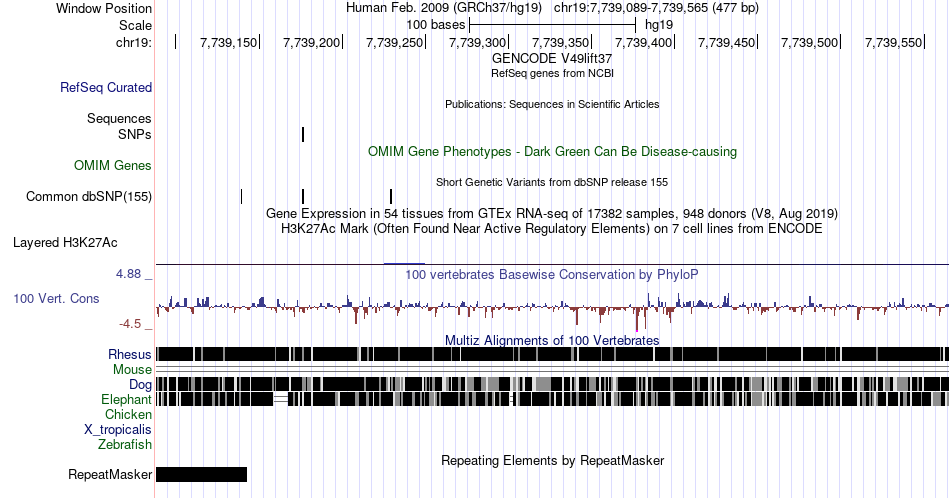Click the OMIM Gene Phenotypes track title
The image size is (950, 498).
552,151
